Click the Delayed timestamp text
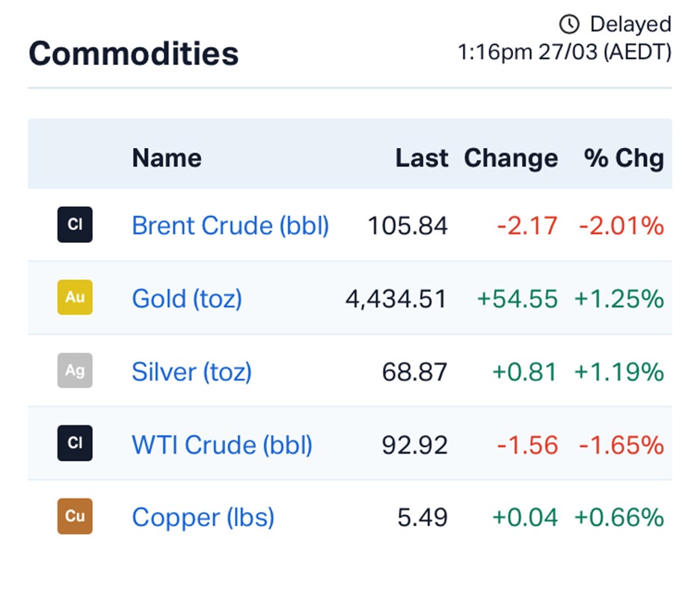Screen dimensions: 700x589 pyautogui.click(x=565, y=53)
